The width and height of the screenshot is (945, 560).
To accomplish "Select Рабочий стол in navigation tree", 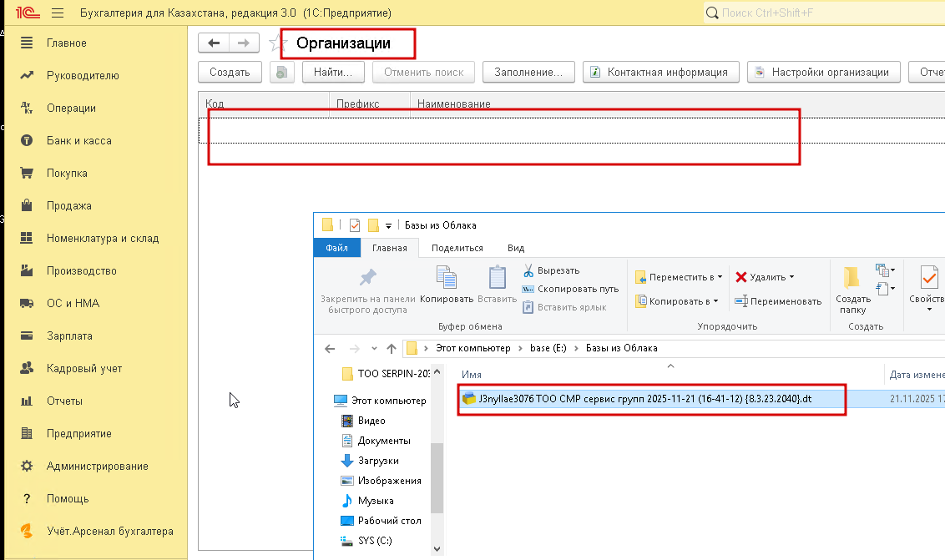I will coord(389,520).
